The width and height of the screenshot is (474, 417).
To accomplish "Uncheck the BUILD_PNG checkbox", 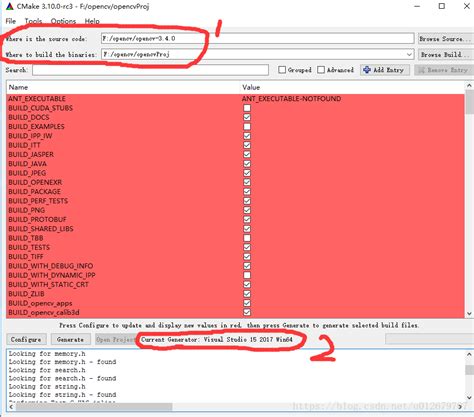I will click(247, 210).
